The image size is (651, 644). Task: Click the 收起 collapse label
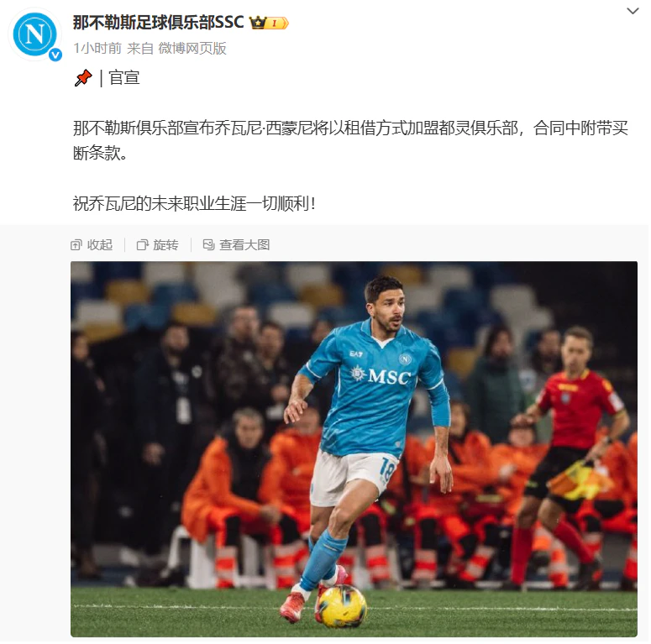coord(100,245)
